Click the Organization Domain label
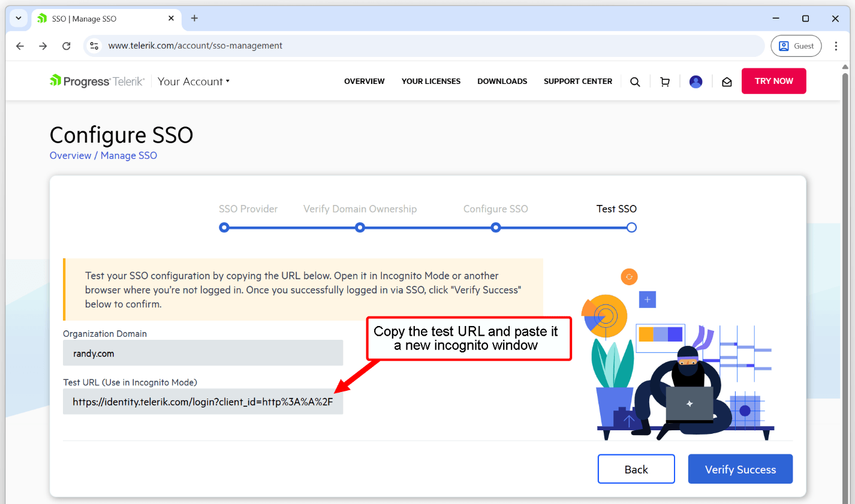Screen dimensions: 855x504 [105, 334]
